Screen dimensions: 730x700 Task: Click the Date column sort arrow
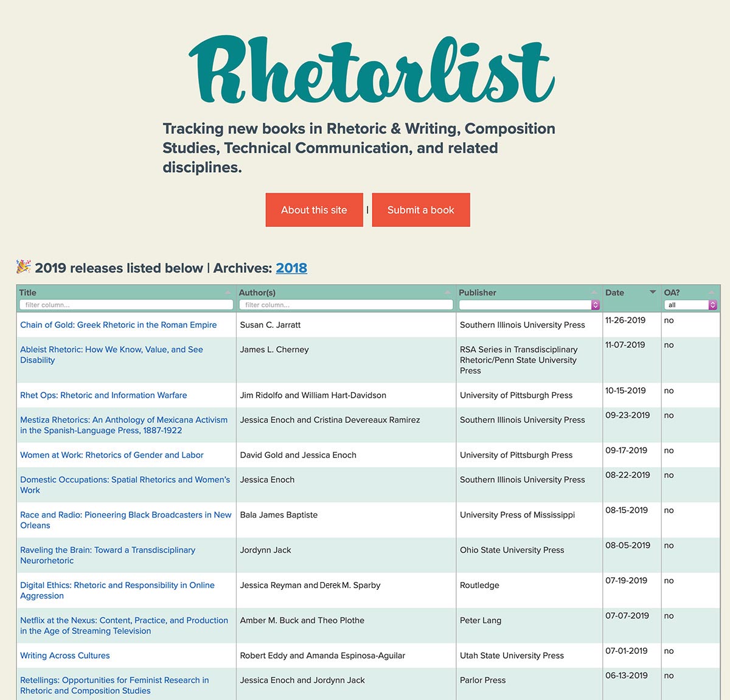[653, 293]
